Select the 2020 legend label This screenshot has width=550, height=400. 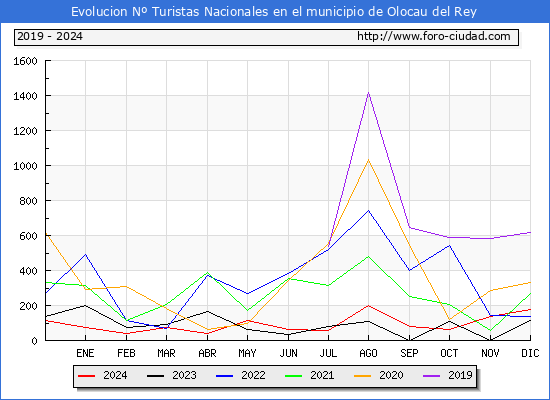(x=391, y=375)
